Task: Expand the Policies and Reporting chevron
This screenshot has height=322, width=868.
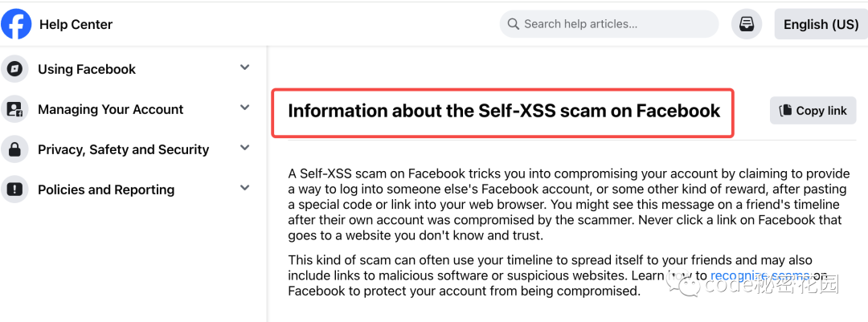Action: (x=244, y=188)
